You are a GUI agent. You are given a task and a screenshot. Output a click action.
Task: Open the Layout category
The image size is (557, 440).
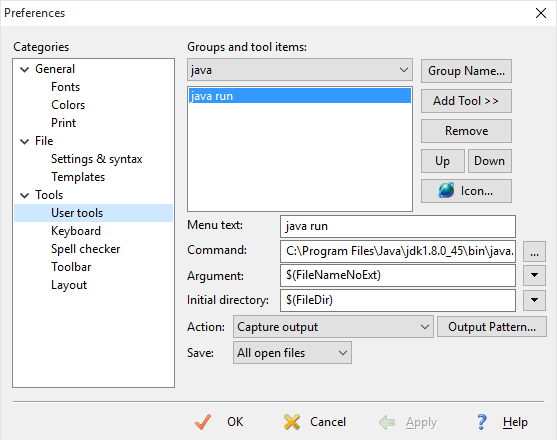pyautogui.click(x=69, y=285)
